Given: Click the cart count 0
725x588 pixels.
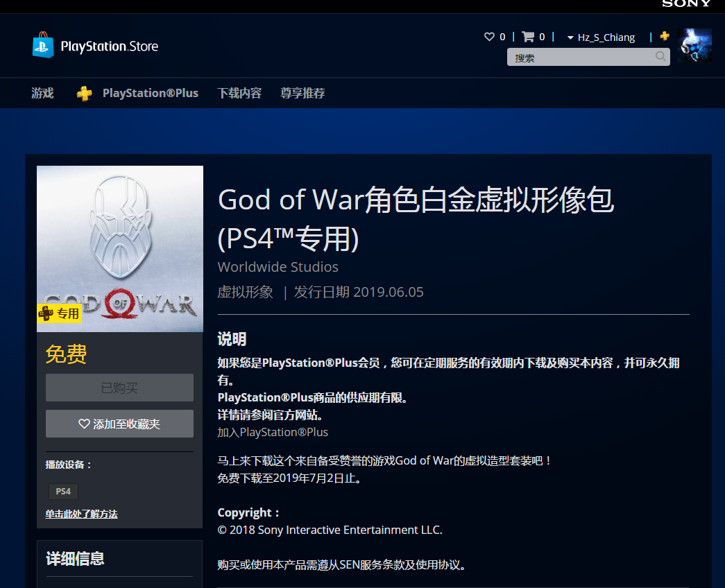Looking at the screenshot, I should 542,37.
